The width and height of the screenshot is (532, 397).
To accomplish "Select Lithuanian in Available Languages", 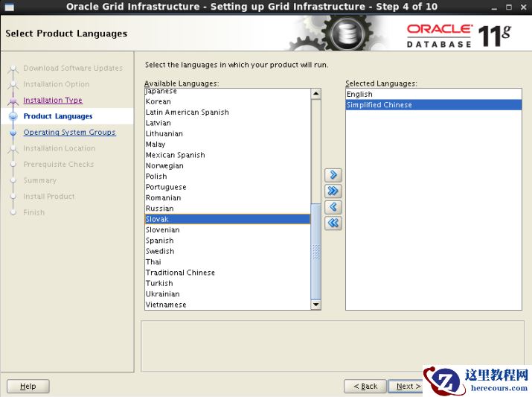I will (228, 133).
